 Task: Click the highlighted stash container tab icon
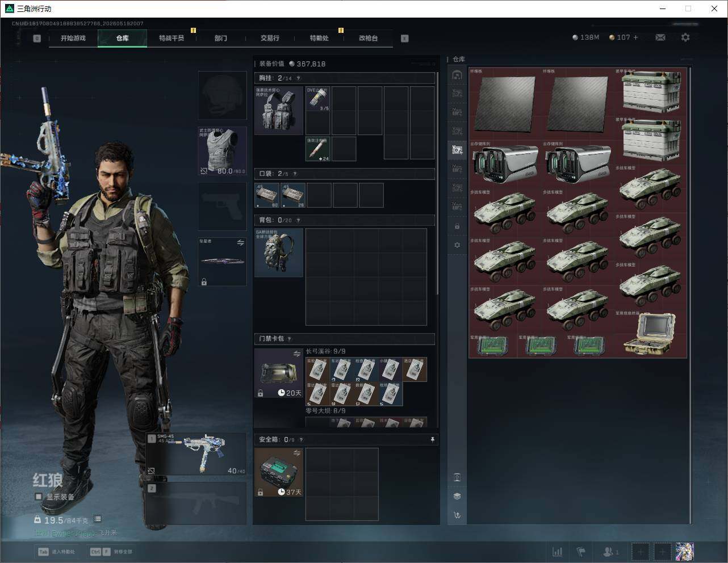tap(457, 149)
